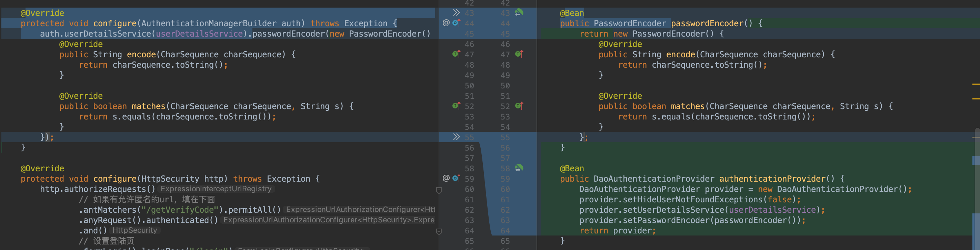Screen dimensions: 980x250
Task: Click the Spring bean icon on right line 58
Action: coord(519,168)
